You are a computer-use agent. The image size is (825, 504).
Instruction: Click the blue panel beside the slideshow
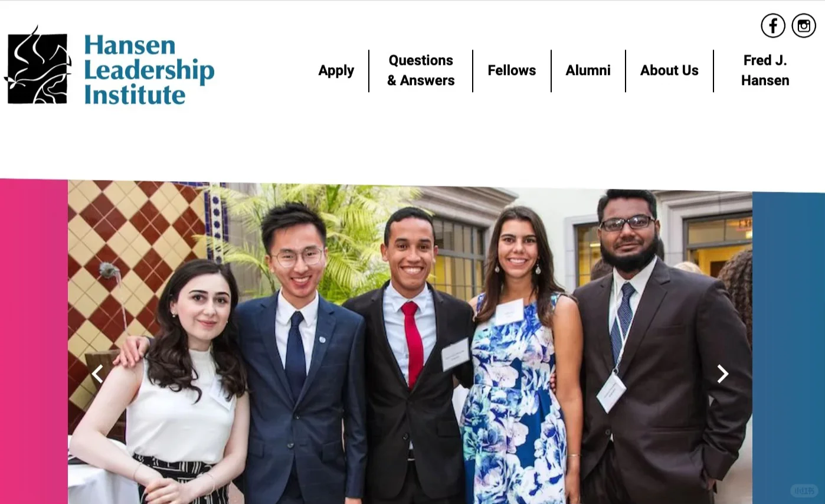coord(788,347)
